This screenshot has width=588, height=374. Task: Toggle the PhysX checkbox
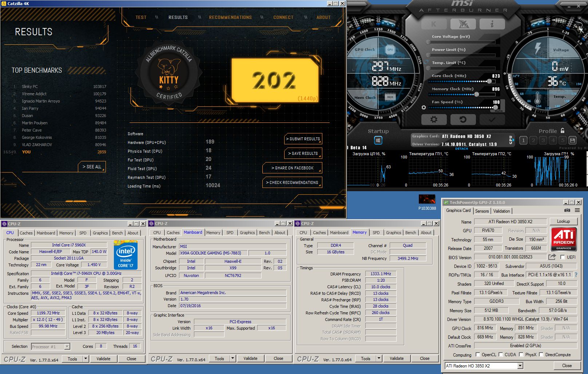(521, 355)
